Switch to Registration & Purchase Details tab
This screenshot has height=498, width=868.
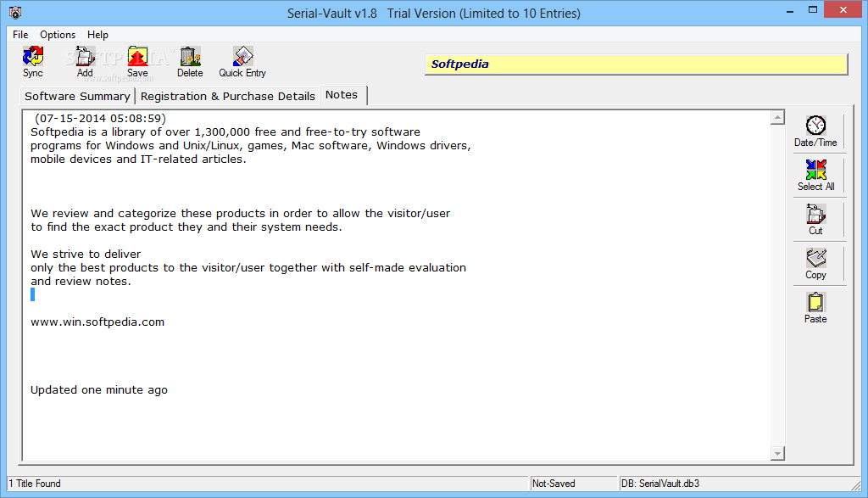pyautogui.click(x=227, y=96)
